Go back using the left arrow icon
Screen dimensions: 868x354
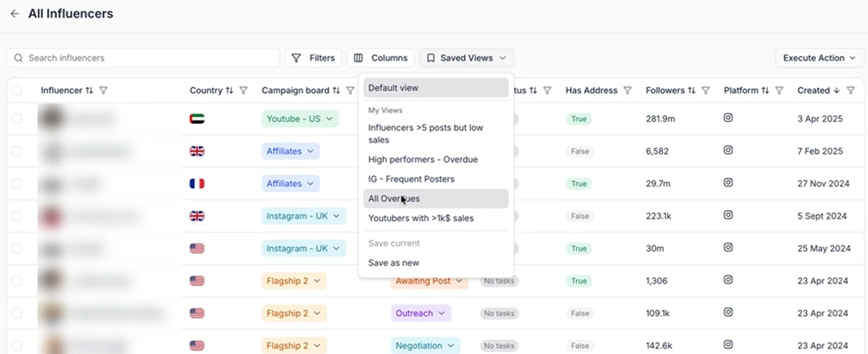click(x=14, y=14)
